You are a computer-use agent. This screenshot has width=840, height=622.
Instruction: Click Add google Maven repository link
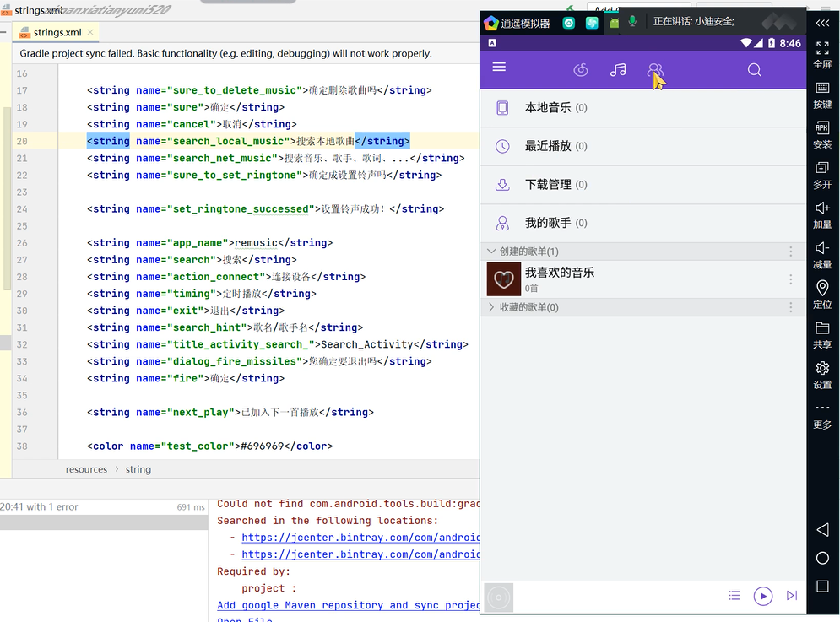click(348, 605)
